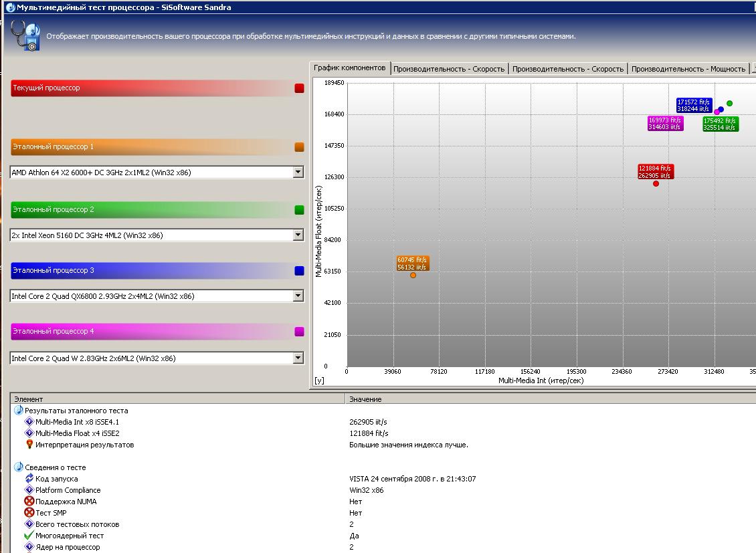
Task: Click the Код запуска label
Action: [56, 479]
